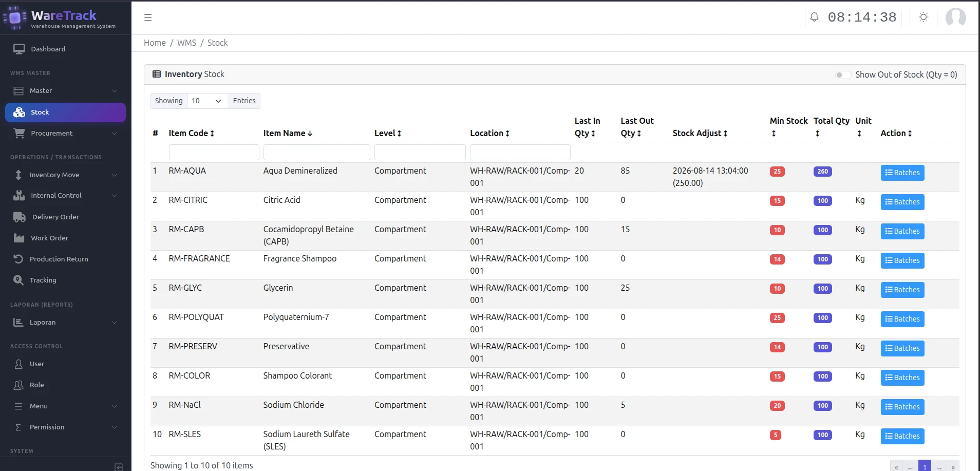Click the red Min Stock badge 25 for RM-AQUA
Image resolution: width=980 pixels, height=471 pixels.
pos(777,172)
